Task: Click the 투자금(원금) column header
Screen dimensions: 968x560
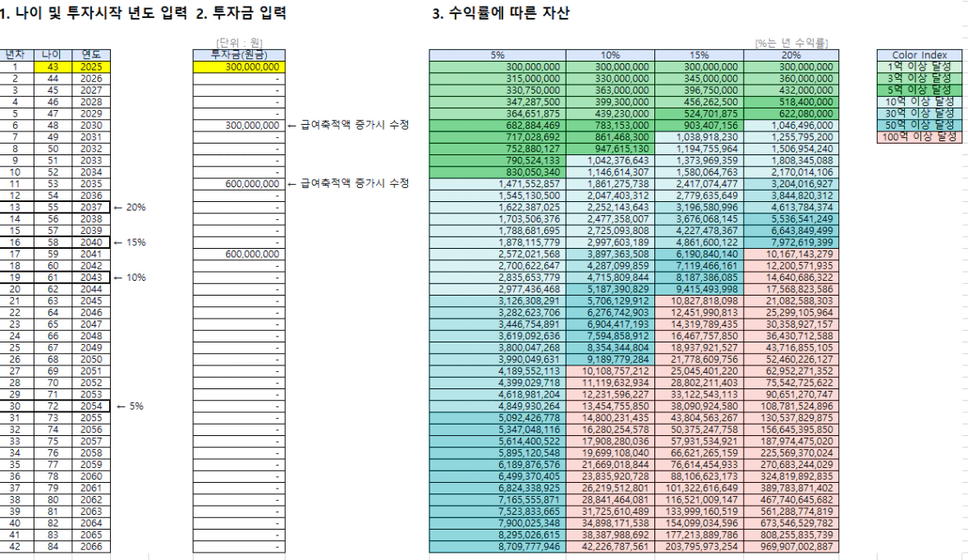Action: (x=239, y=55)
